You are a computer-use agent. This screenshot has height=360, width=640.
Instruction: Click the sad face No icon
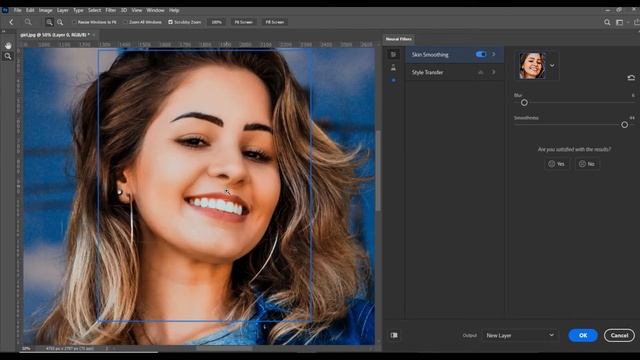click(x=582, y=164)
